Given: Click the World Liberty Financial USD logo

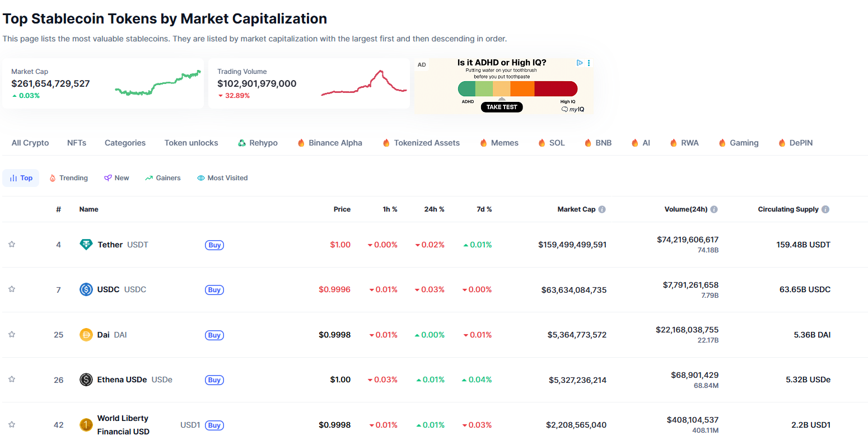Looking at the screenshot, I should point(86,425).
